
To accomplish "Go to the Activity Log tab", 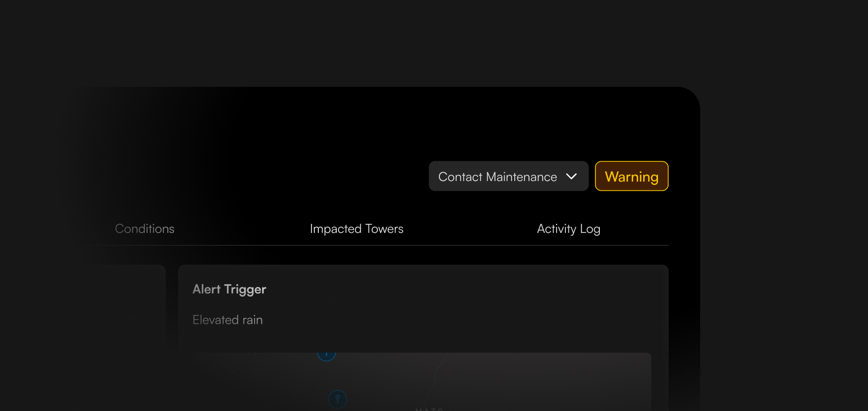I will [x=568, y=229].
